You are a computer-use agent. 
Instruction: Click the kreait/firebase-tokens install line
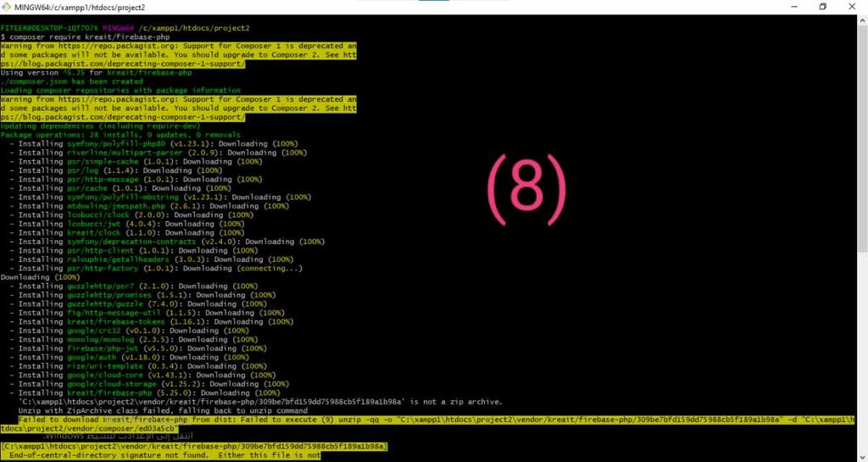tap(151, 321)
